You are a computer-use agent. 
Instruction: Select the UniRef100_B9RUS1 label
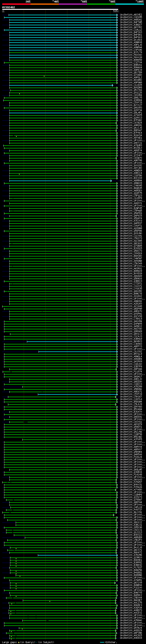tap(131, 65)
